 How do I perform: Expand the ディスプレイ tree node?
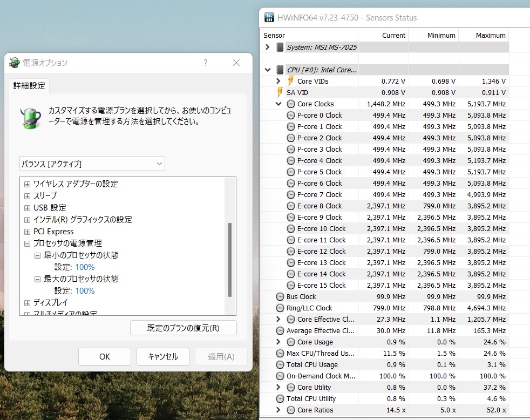pyautogui.click(x=28, y=303)
